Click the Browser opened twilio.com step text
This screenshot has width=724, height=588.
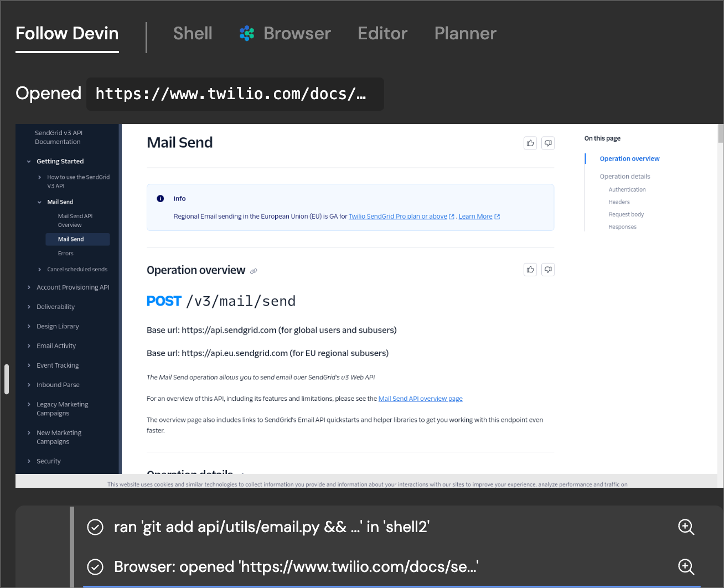pos(296,567)
